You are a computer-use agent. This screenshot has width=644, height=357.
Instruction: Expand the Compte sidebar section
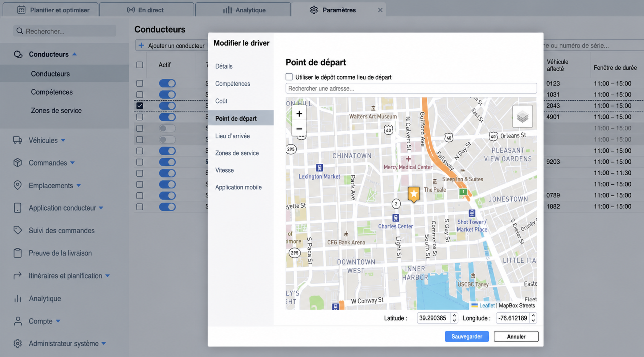[58, 321]
